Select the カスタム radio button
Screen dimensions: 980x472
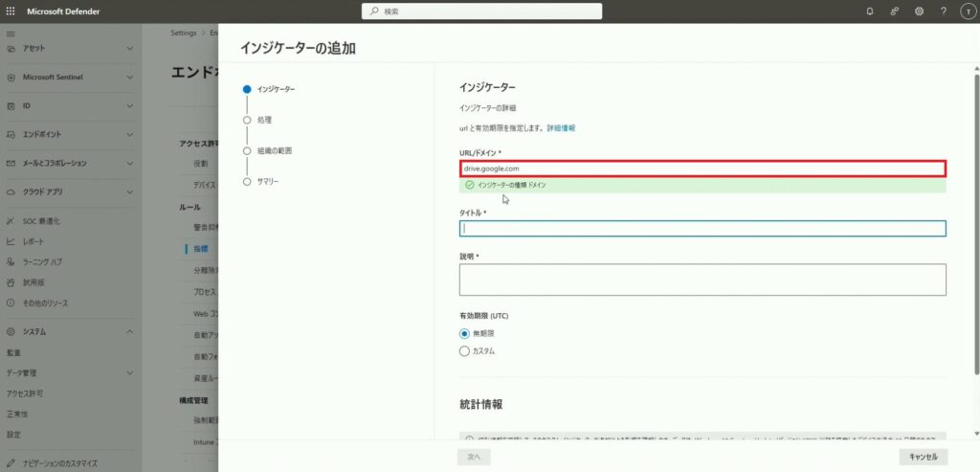[x=465, y=351]
